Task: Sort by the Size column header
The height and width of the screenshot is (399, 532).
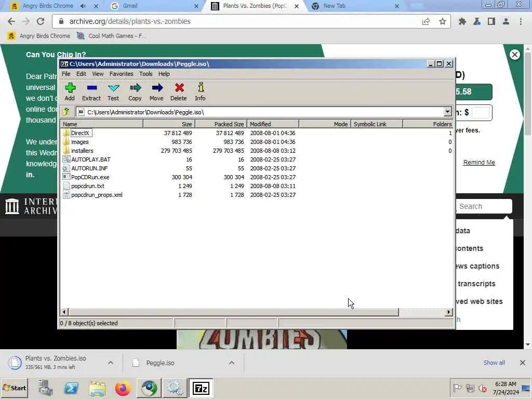Action: tap(169, 124)
